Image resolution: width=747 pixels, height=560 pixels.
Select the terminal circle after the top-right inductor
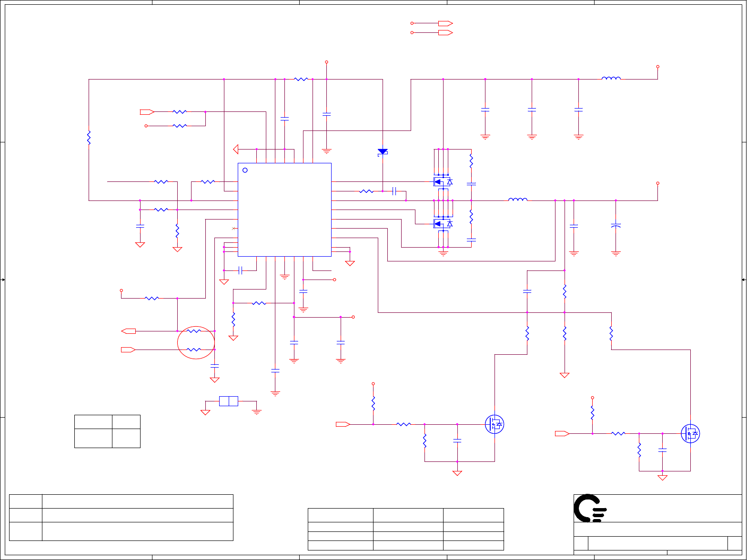click(x=658, y=67)
